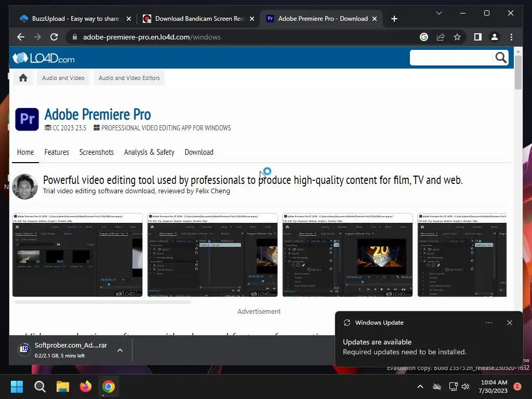This screenshot has width=532, height=399.
Task: Show hidden system tray icons
Action: pos(420,387)
